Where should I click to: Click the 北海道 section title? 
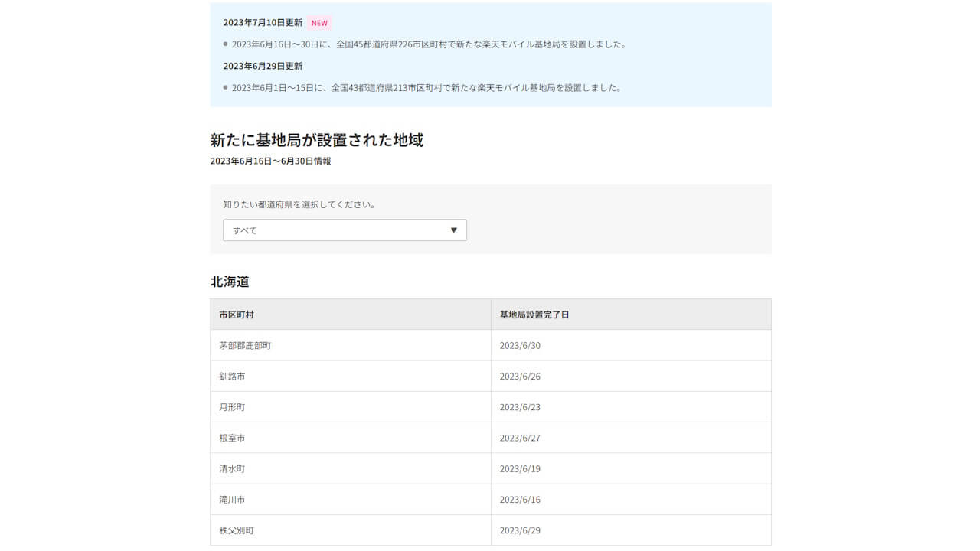230,281
